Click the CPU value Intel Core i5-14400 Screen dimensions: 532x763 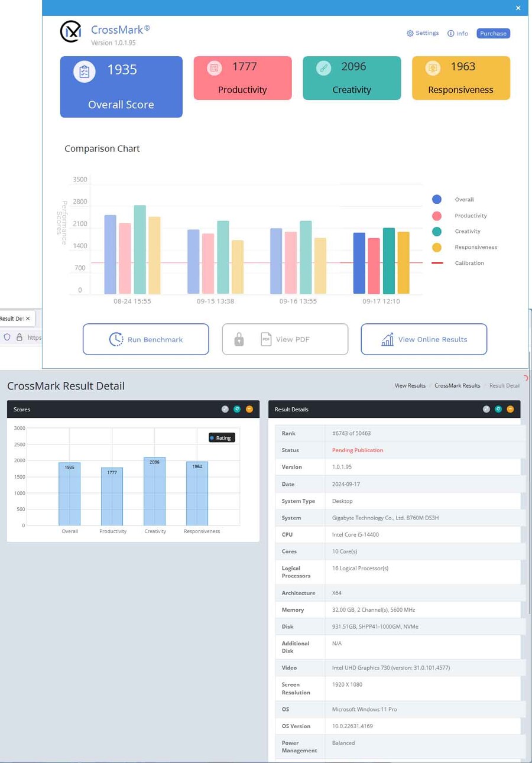click(x=355, y=534)
